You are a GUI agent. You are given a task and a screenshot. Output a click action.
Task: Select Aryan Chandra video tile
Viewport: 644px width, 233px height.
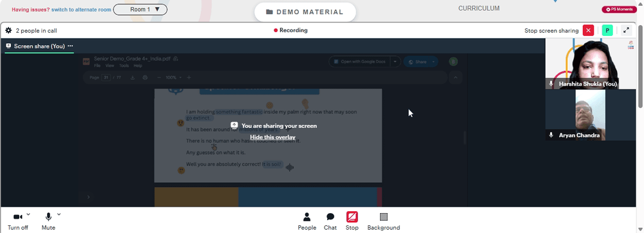coord(590,115)
